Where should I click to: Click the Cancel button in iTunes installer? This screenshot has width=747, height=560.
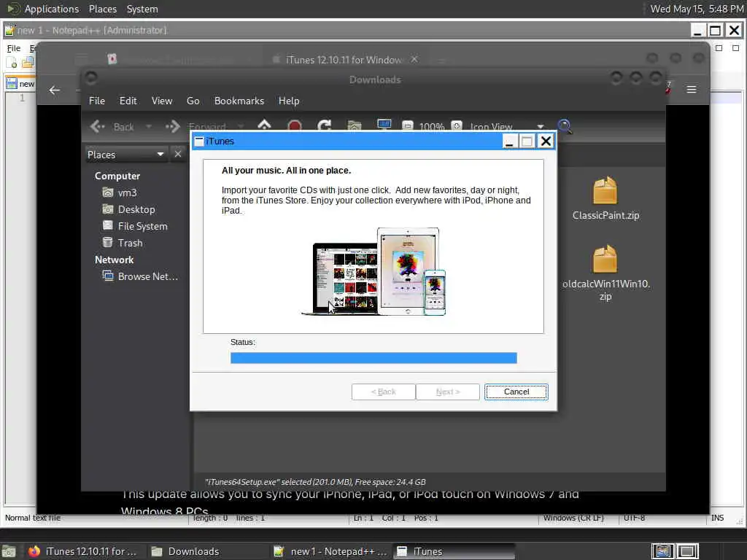pyautogui.click(x=516, y=392)
